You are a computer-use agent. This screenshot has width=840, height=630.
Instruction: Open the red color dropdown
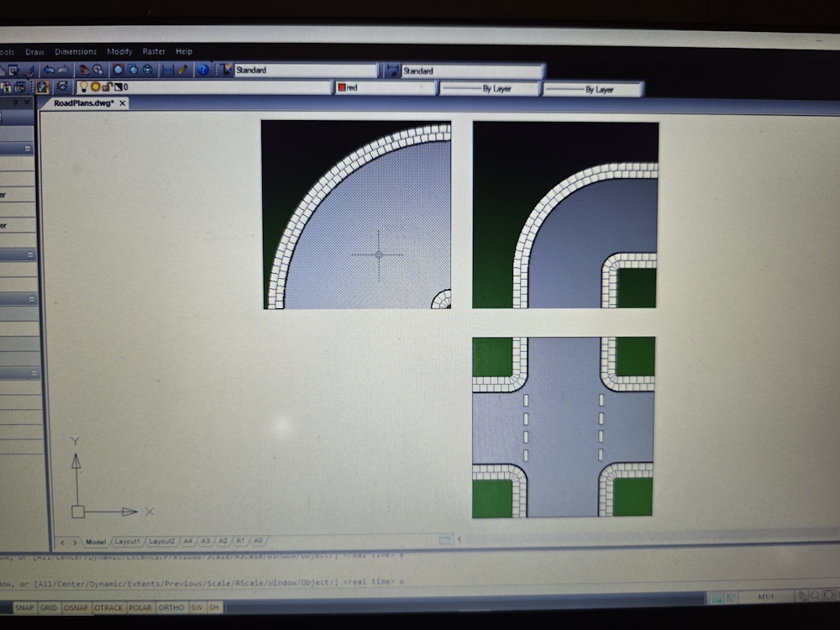[x=384, y=88]
